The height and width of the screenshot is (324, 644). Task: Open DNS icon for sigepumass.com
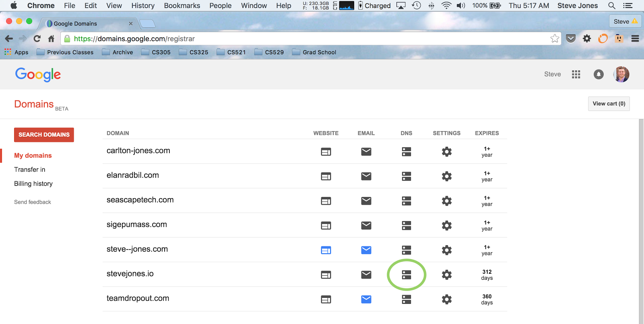407,226
